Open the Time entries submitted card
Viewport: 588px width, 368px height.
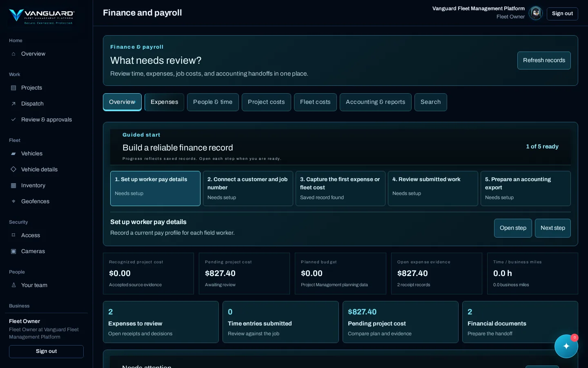coord(281,322)
